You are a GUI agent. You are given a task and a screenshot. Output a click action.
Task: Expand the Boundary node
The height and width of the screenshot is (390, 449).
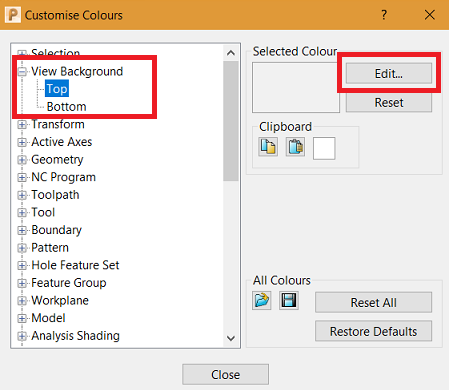coord(22,230)
